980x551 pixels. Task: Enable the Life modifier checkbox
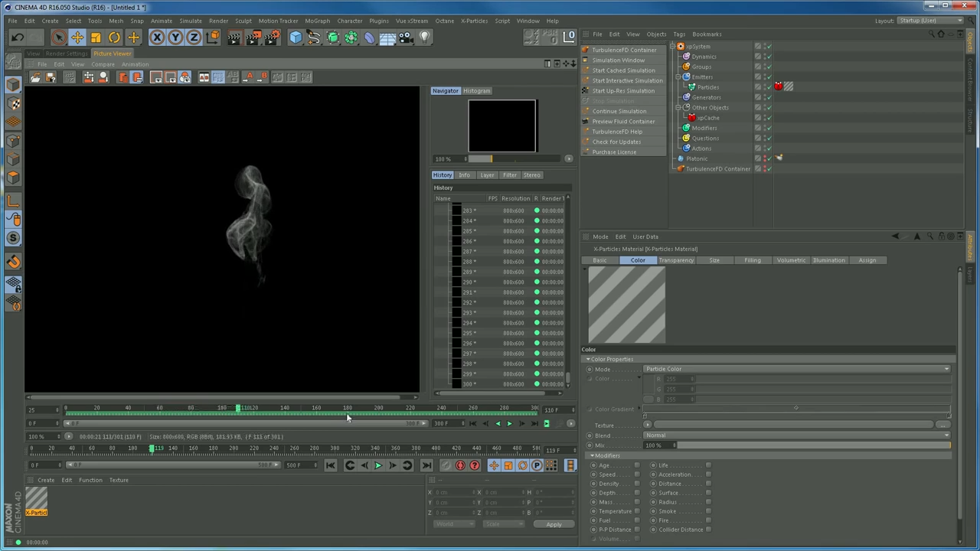[x=708, y=465]
